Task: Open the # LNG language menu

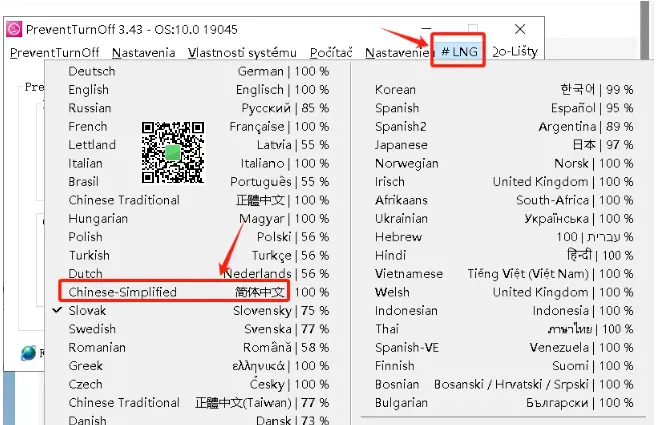Action: [x=459, y=51]
